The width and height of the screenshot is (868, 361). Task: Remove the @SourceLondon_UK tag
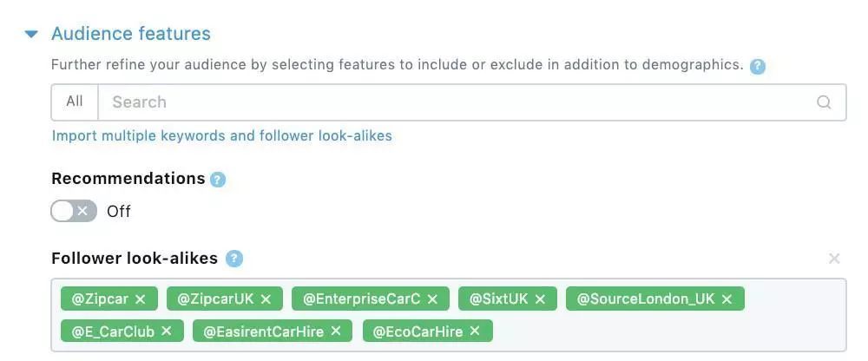727,299
